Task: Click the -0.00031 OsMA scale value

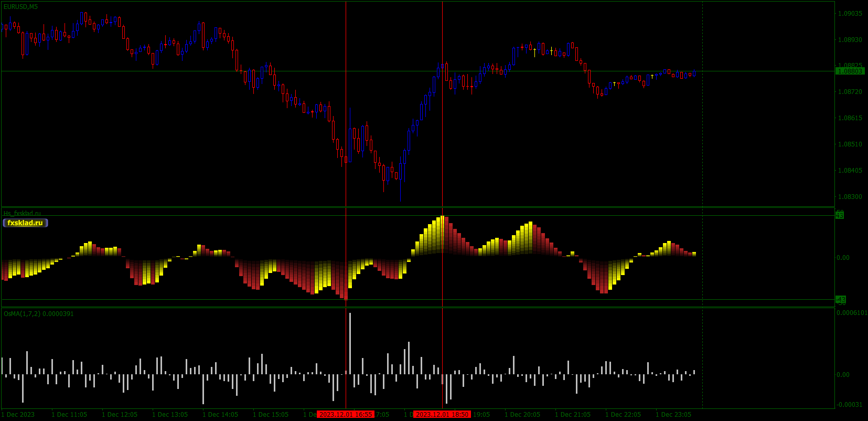Action: point(850,405)
